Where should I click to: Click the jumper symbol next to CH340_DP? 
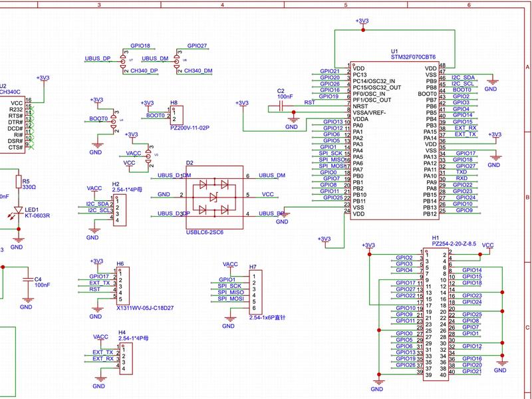[x=123, y=61]
